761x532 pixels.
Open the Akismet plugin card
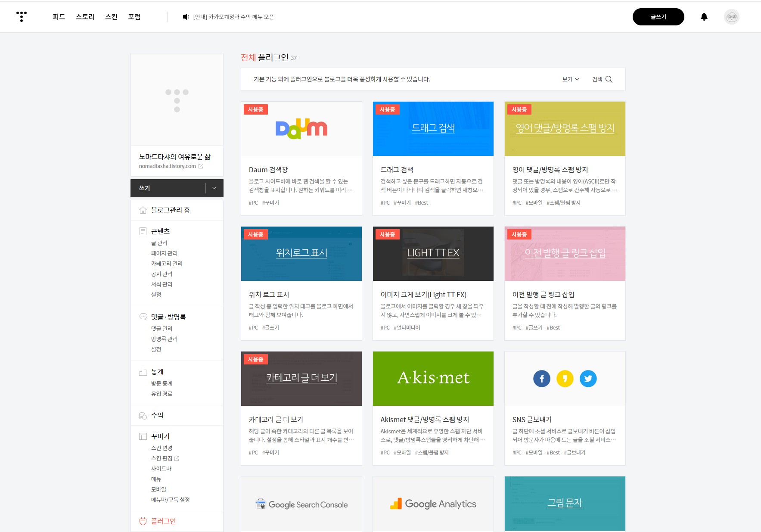[433, 408]
